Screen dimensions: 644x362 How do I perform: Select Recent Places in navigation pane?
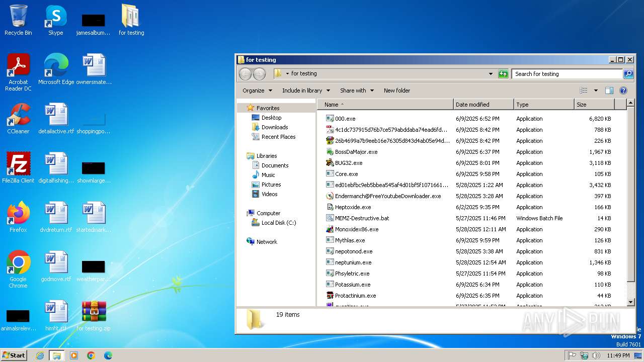(278, 137)
